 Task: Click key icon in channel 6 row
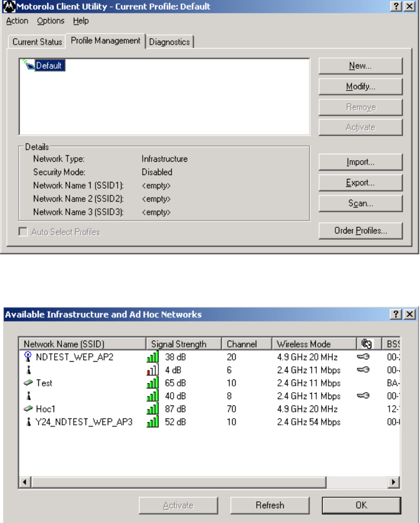[x=363, y=370]
